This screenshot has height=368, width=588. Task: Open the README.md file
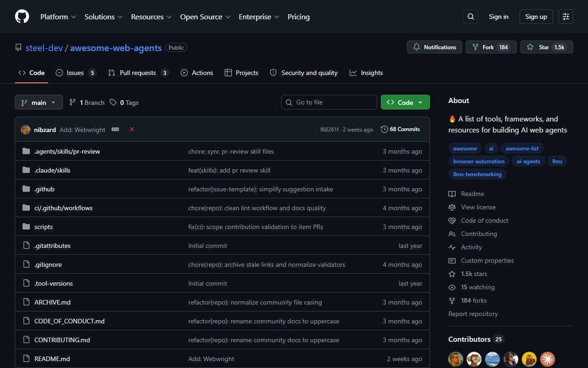click(x=52, y=359)
